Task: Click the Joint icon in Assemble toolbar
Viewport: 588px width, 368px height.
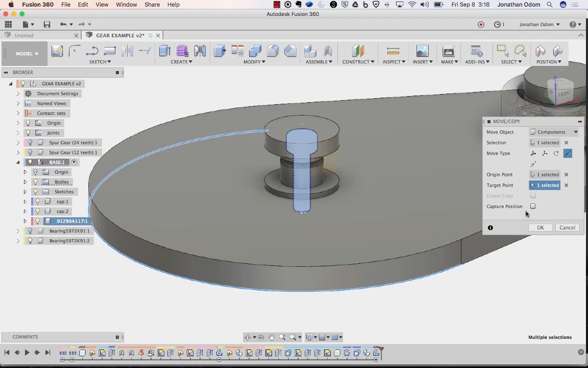Action: [328, 51]
